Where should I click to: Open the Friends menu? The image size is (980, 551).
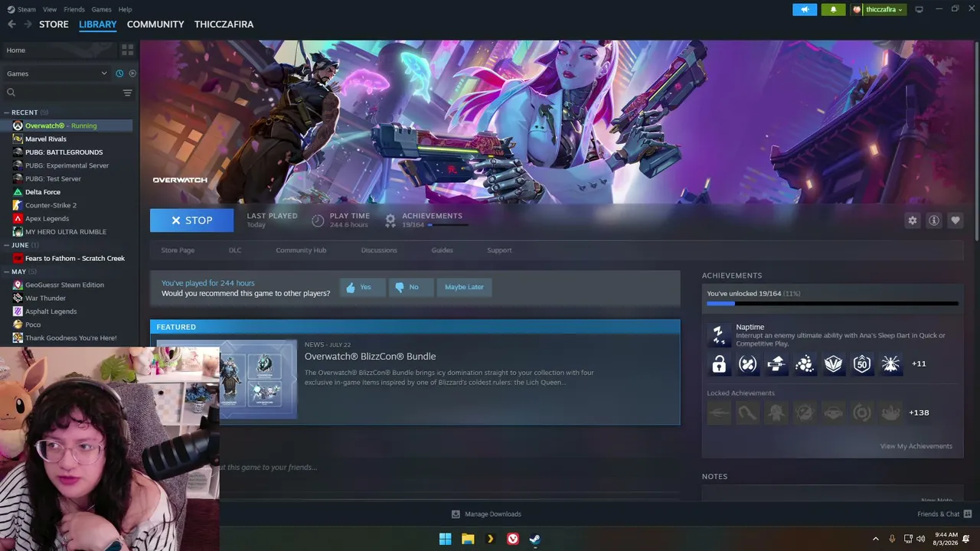pos(74,9)
